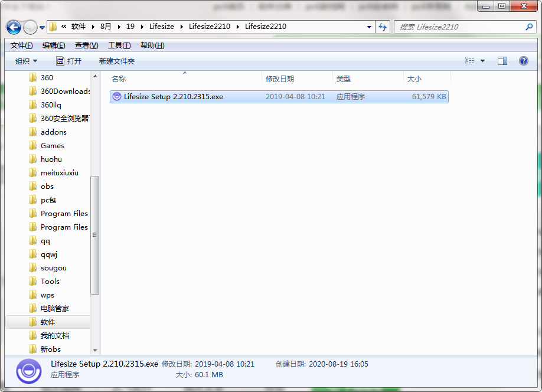Refresh the current folder view
Screen dimensions: 542x392
(383, 27)
